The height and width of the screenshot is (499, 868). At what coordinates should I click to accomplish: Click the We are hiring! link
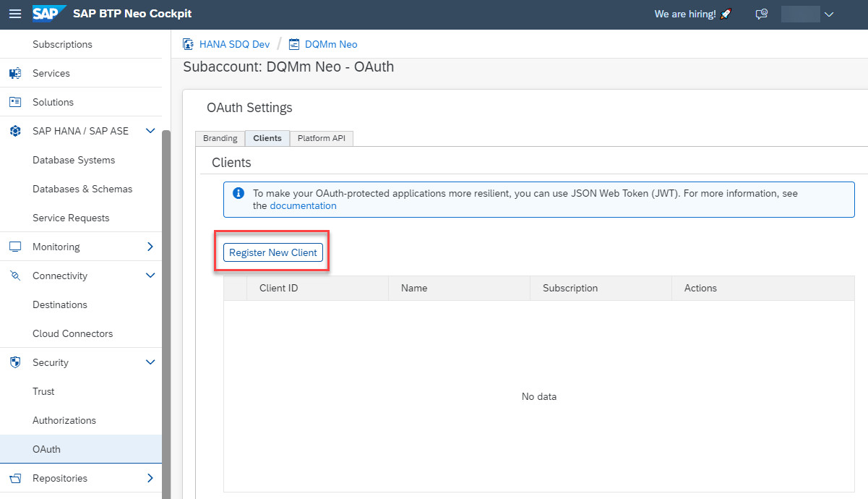[x=684, y=14]
